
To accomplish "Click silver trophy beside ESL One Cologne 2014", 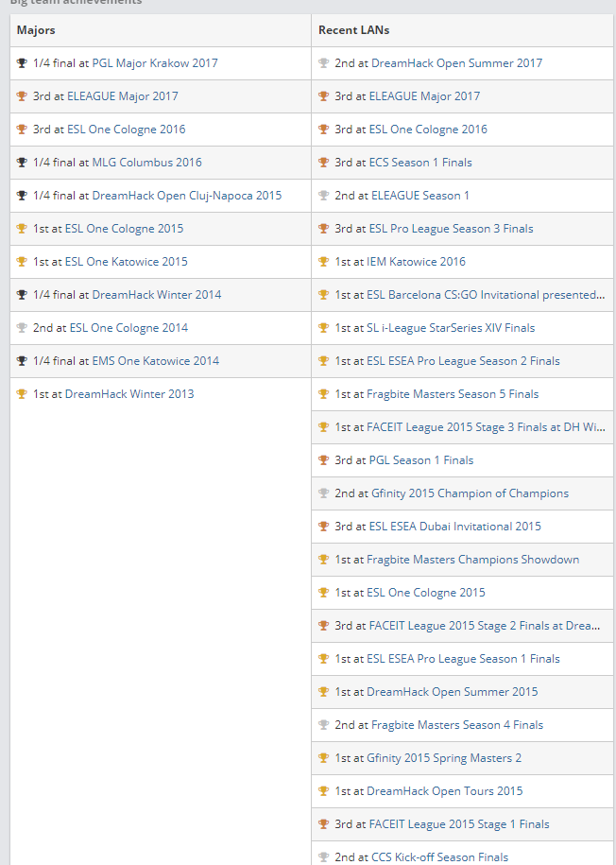I will pyautogui.click(x=22, y=328).
